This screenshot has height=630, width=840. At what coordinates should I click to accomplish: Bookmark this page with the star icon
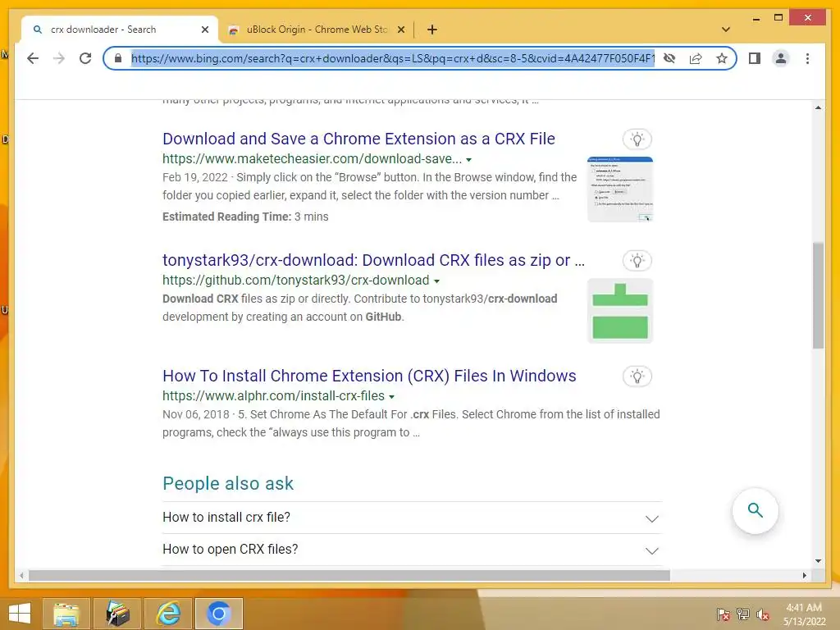722,58
